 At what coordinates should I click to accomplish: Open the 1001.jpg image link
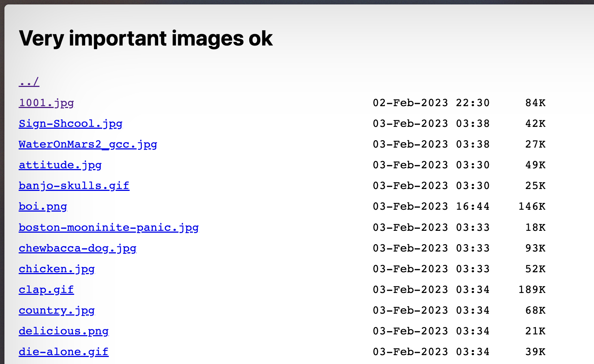(x=46, y=103)
